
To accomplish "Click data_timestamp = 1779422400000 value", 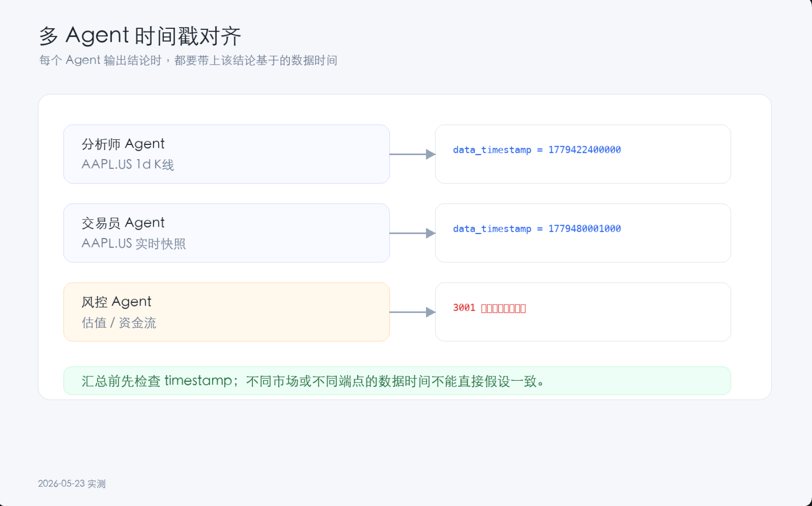I will [x=537, y=150].
